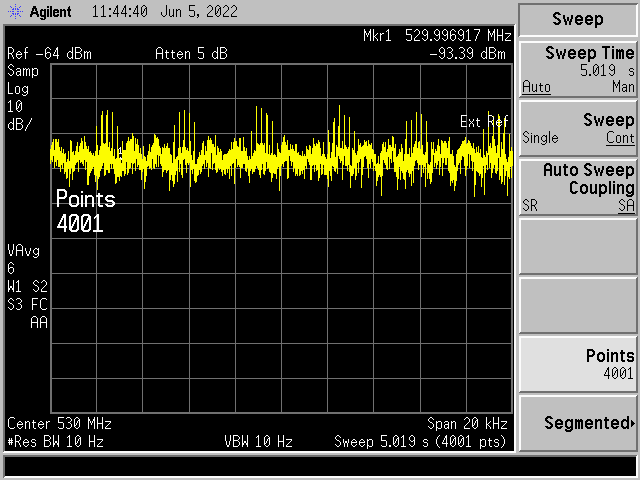Click the Sweep 5.019 s (4001 pts) readout
This screenshot has width=640, height=480.
pyautogui.click(x=420, y=442)
